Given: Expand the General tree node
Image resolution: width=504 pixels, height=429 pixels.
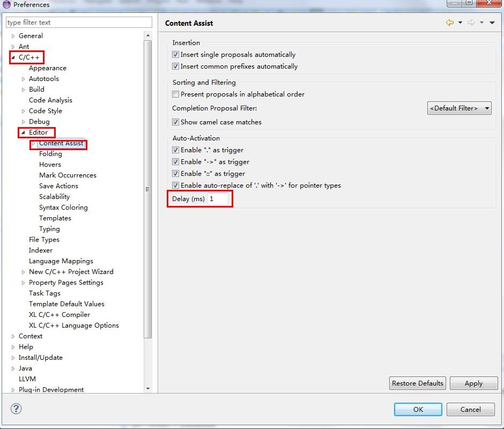Looking at the screenshot, I should click(x=13, y=36).
